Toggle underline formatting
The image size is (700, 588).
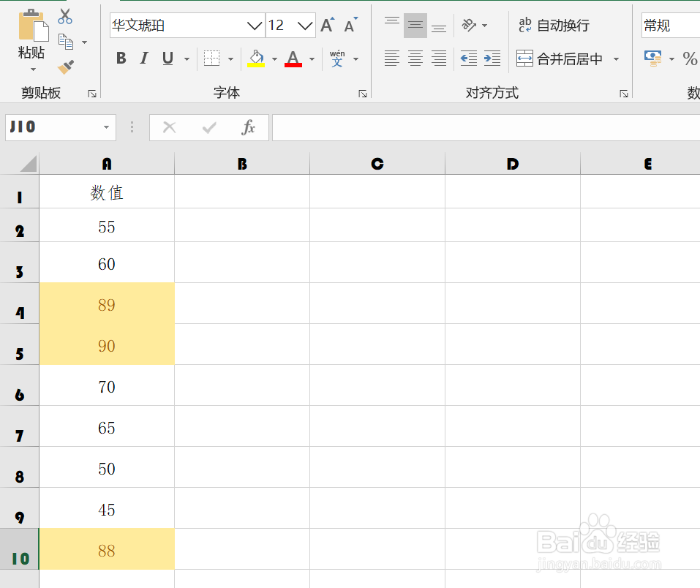(x=168, y=58)
